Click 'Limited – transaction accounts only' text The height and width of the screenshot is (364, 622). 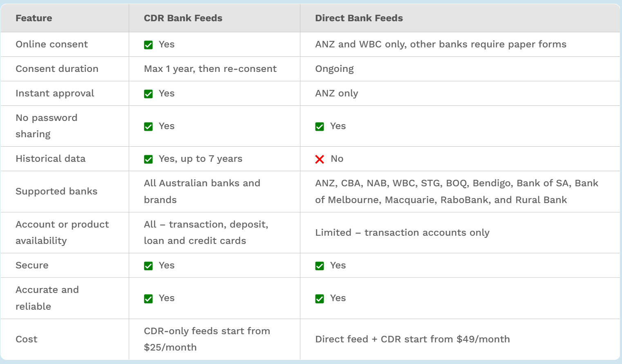pos(402,232)
